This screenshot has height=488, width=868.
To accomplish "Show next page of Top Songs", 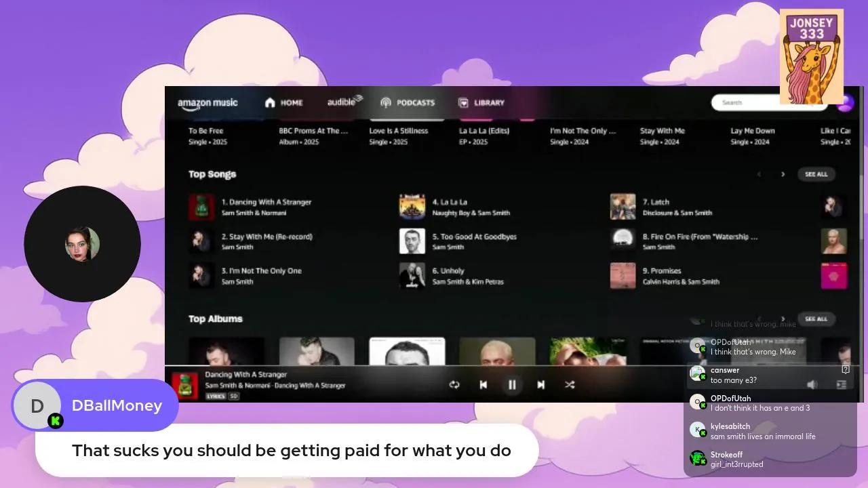I will (x=783, y=174).
